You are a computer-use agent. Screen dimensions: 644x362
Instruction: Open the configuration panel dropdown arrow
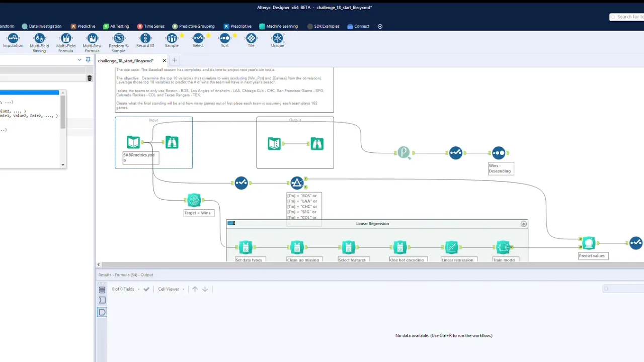pos(79,60)
